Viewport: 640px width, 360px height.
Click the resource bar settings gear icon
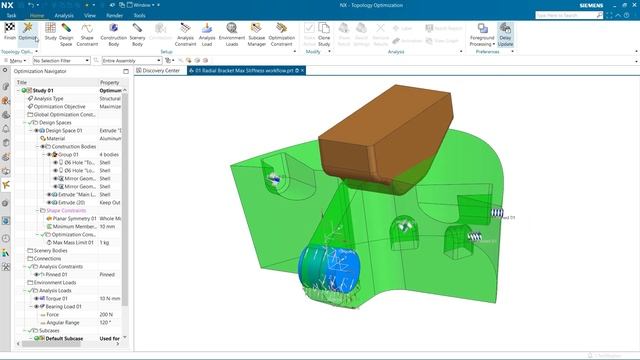tap(5, 70)
